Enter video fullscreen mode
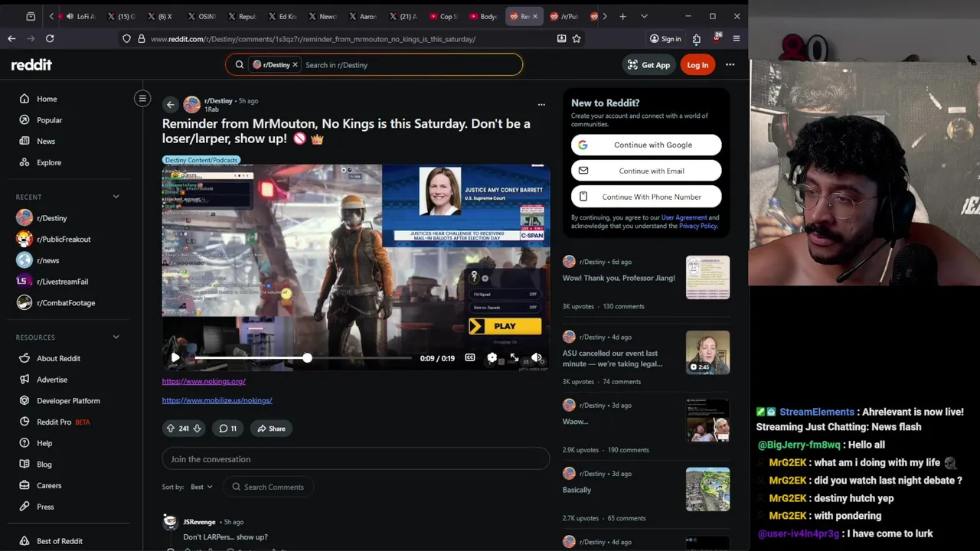 click(514, 357)
